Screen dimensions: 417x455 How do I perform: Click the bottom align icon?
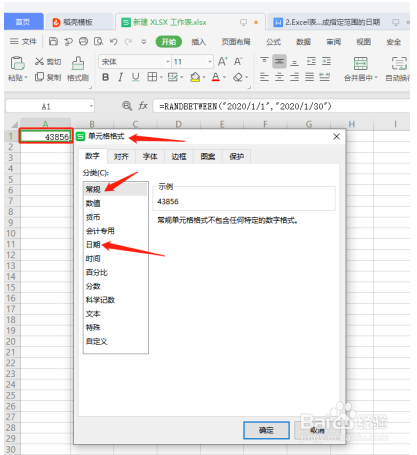click(x=294, y=62)
